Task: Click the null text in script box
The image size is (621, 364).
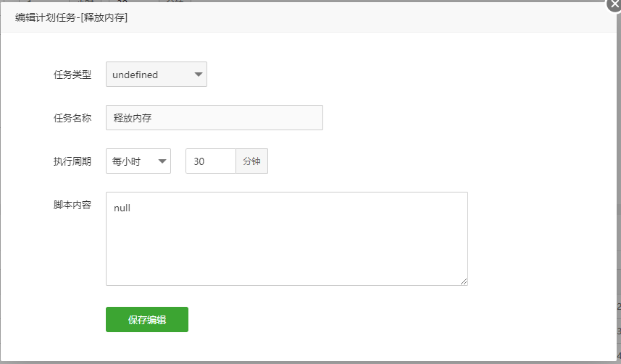Action: tap(122, 208)
